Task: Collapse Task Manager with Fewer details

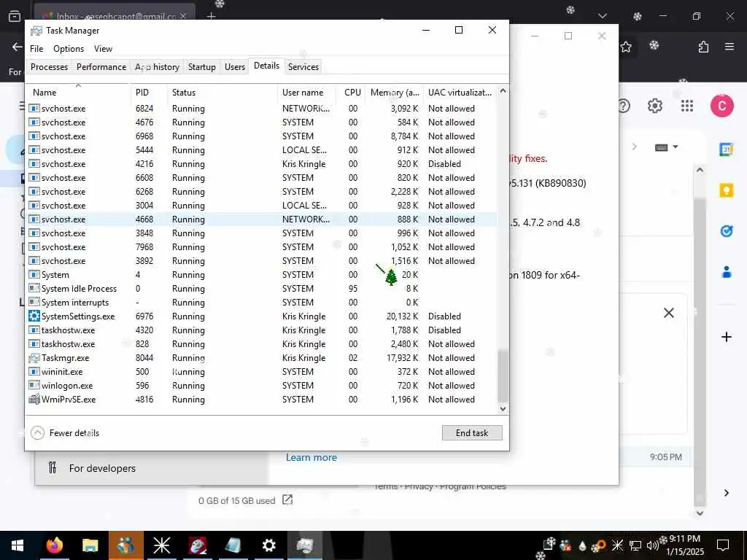Action: pos(65,432)
